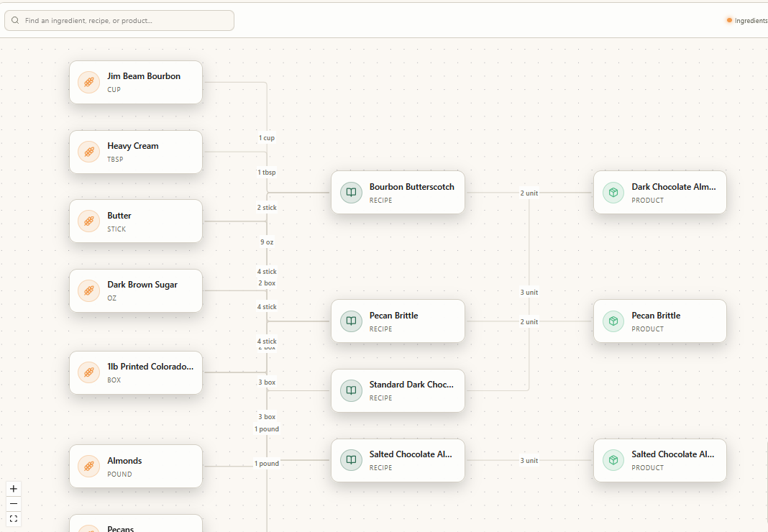
Task: Zoom out of the graph canvas
Action: (14, 503)
